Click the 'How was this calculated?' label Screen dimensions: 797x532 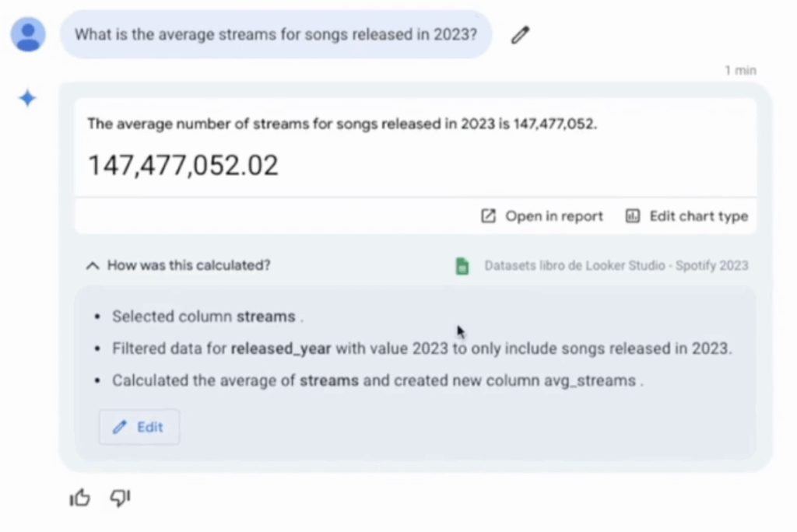[188, 265]
